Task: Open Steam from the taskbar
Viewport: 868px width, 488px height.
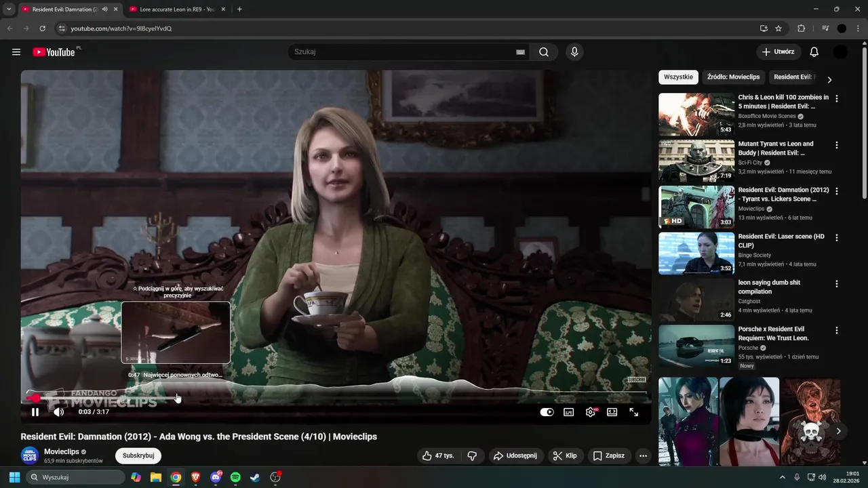Action: click(x=255, y=477)
